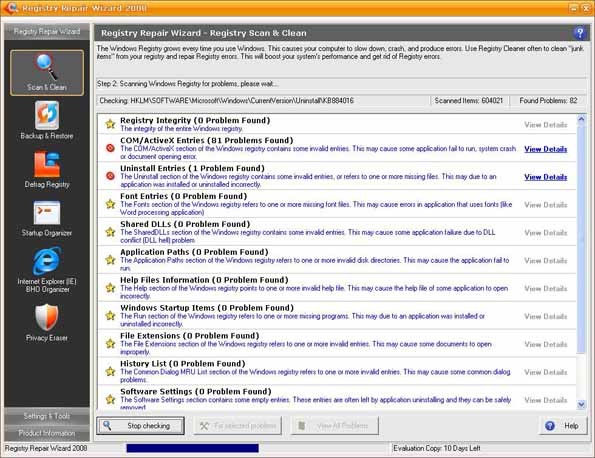The image size is (595, 458).
Task: Click the scan progress bar in status bar
Action: [193, 448]
